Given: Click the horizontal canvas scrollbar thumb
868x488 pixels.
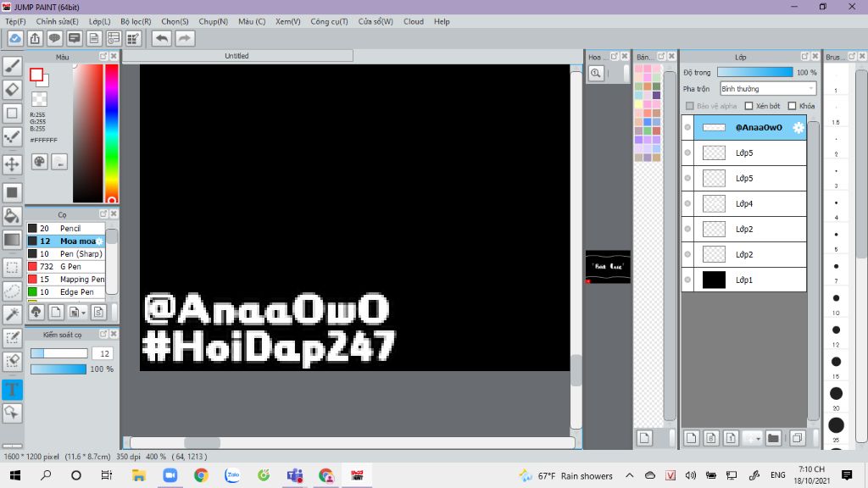Looking at the screenshot, I should click(x=202, y=442).
